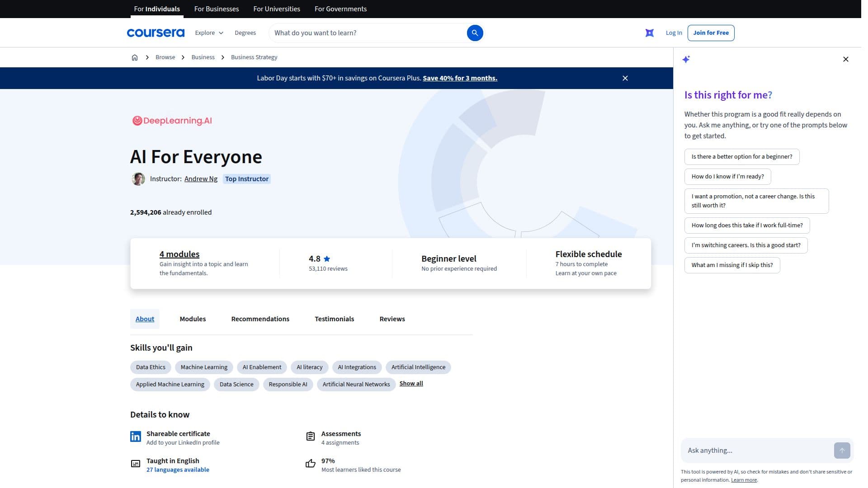This screenshot has width=868, height=488.
Task: Click Business Strategy breadcrumb
Action: point(254,57)
